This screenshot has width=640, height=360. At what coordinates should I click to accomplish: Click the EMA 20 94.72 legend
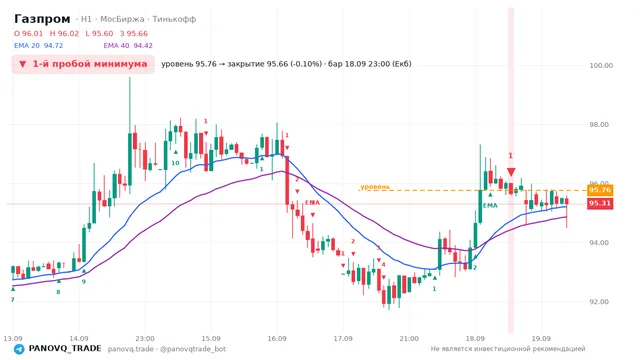click(x=38, y=46)
